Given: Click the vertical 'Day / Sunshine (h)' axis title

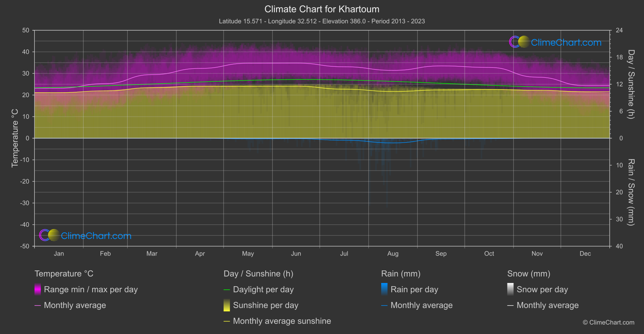Looking at the screenshot, I should (x=631, y=84).
